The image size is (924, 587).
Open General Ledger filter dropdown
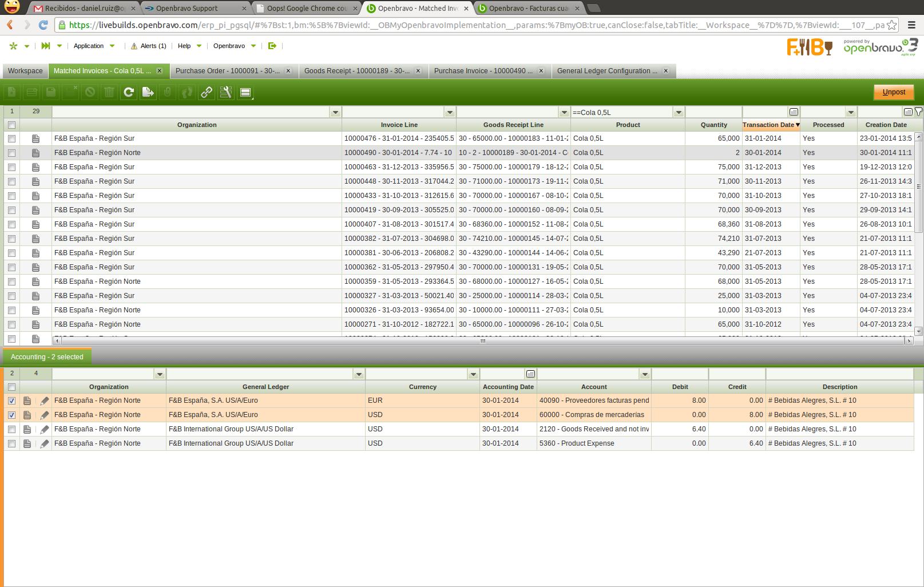[x=359, y=374]
